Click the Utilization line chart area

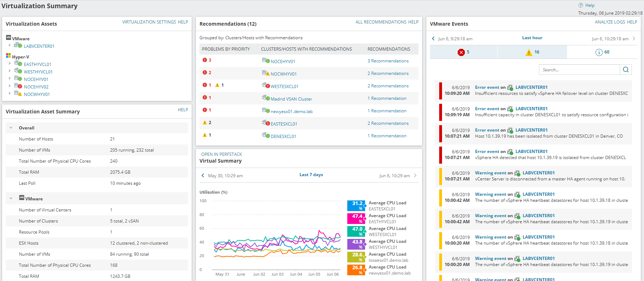click(x=276, y=235)
